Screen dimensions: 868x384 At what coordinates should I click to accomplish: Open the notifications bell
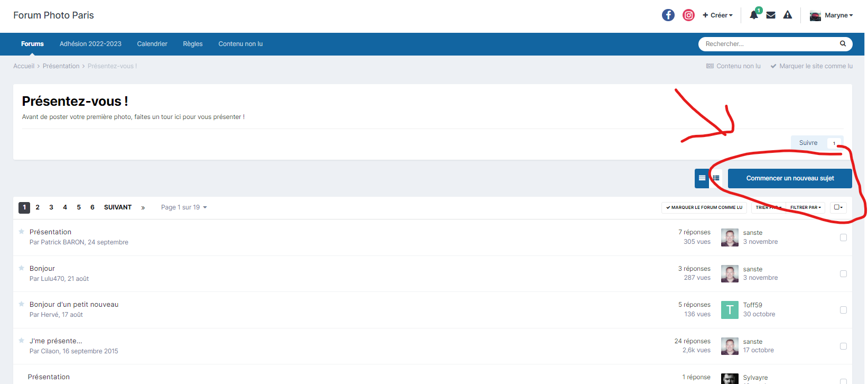[754, 15]
